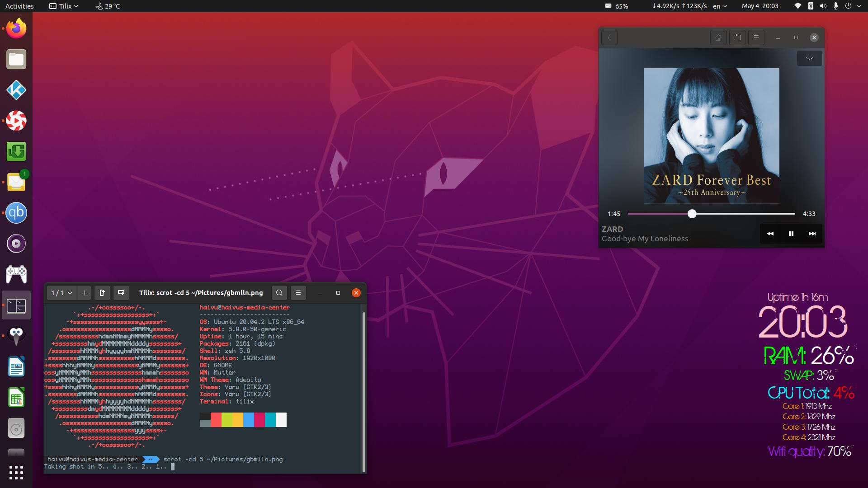Click the Wi-Fi icon in the top bar

(x=798, y=6)
